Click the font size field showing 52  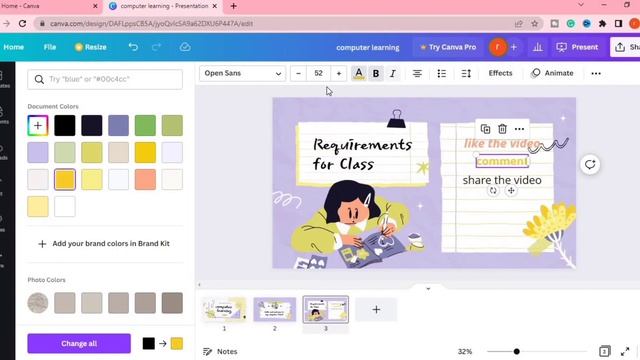click(318, 73)
